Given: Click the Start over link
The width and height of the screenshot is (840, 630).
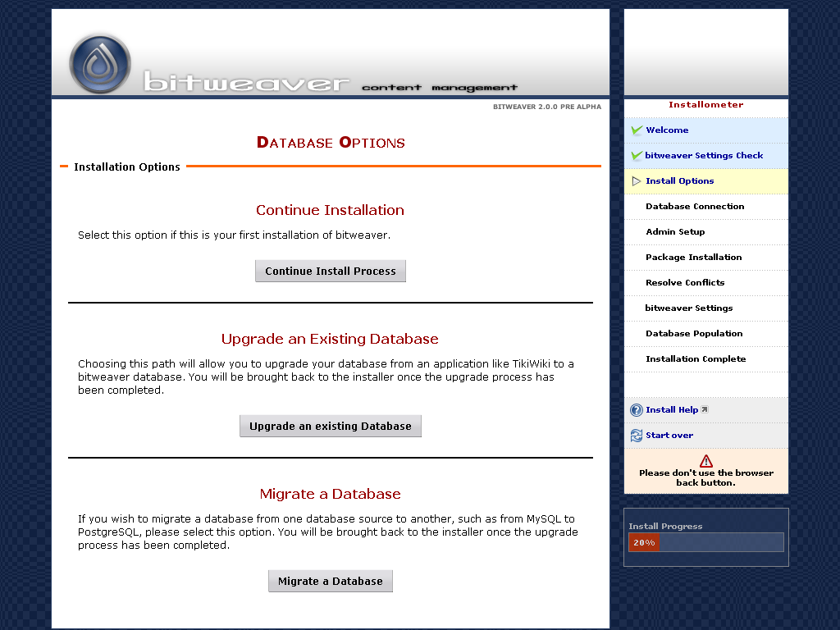Looking at the screenshot, I should click(669, 436).
